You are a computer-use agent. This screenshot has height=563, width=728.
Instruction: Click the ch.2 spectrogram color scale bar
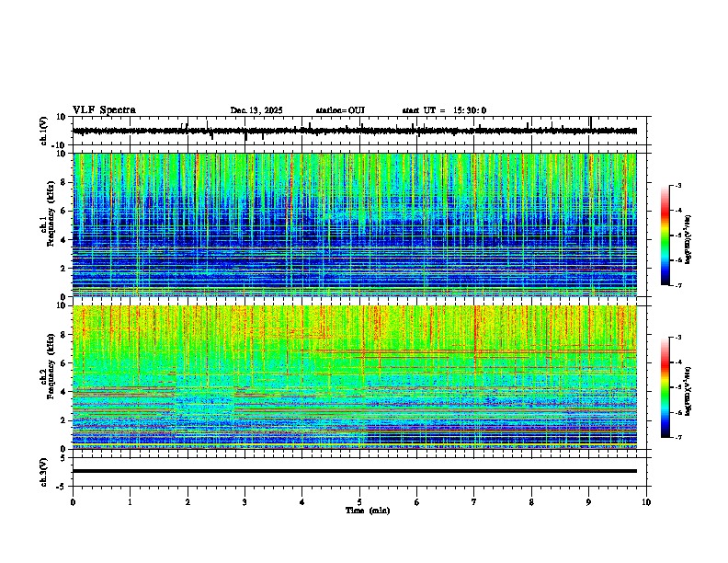pos(665,387)
